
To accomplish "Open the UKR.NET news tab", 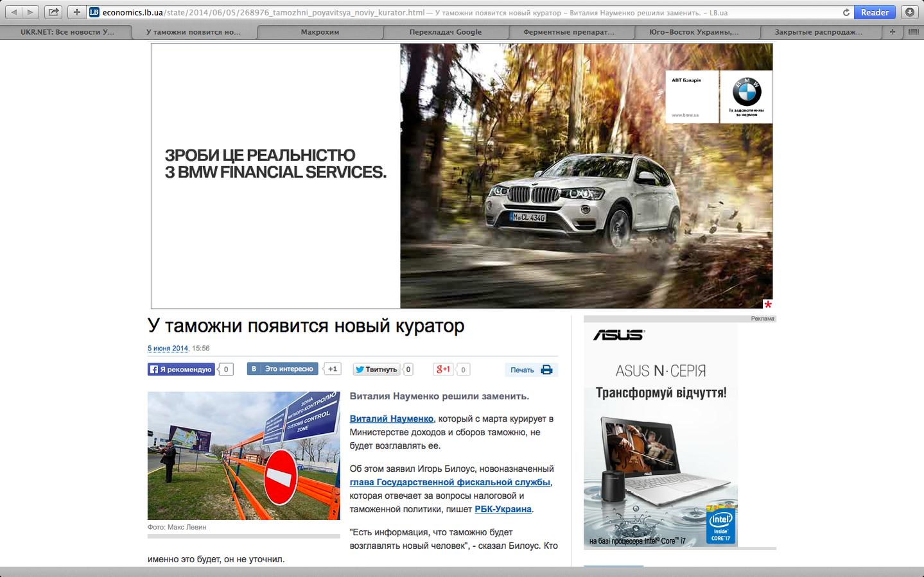I will tap(67, 31).
